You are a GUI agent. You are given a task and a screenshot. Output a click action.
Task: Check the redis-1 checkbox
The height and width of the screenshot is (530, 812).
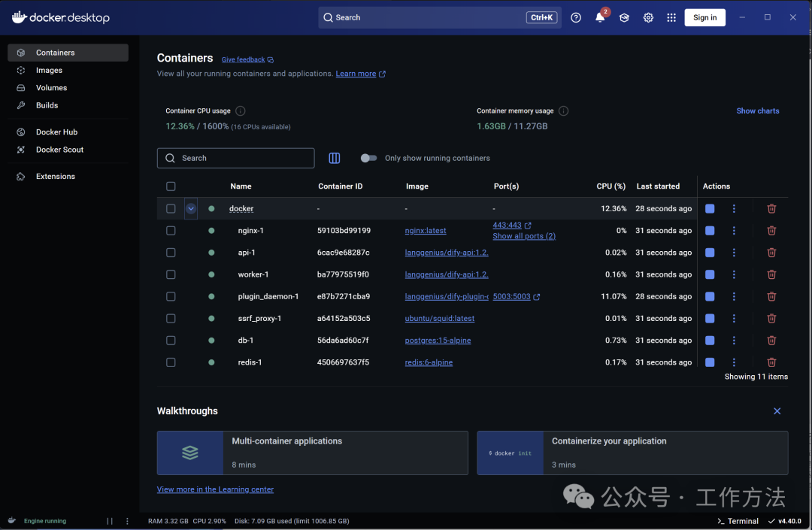click(x=171, y=362)
